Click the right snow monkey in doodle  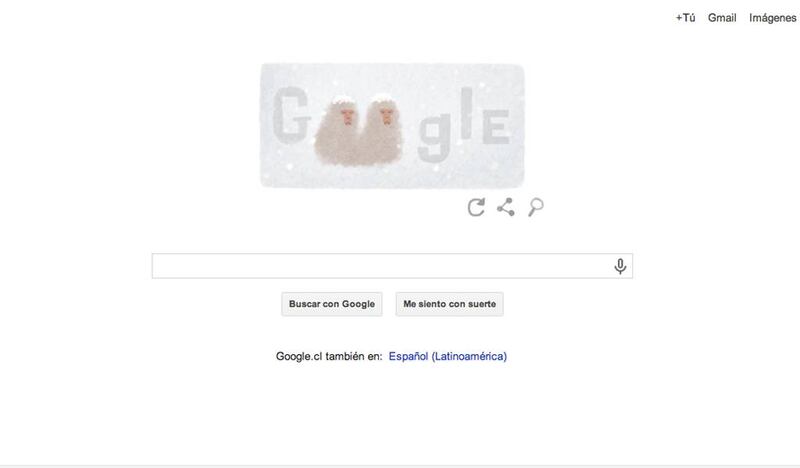point(382,129)
